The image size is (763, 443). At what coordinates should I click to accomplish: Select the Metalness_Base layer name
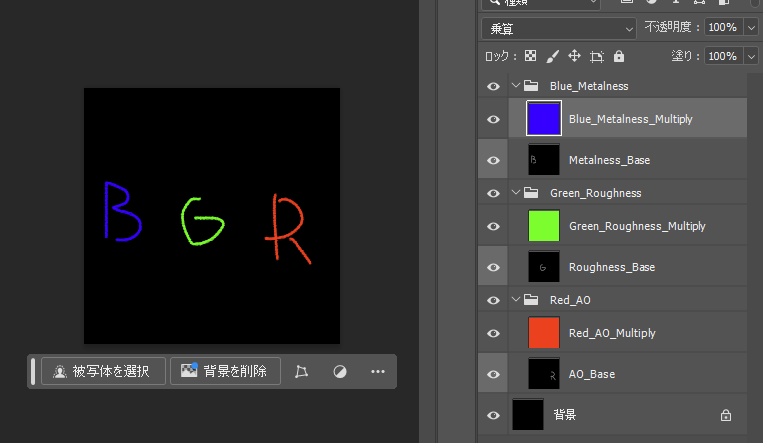pos(609,160)
